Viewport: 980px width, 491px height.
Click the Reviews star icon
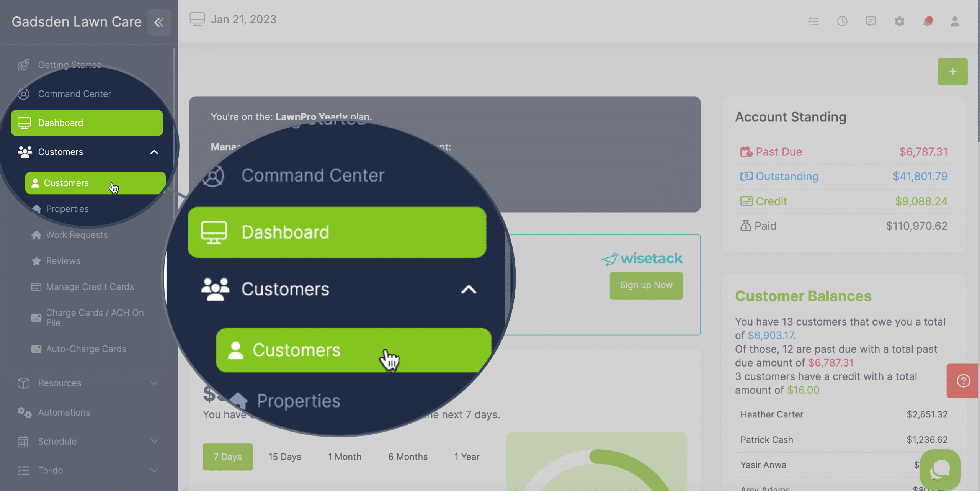click(x=36, y=261)
